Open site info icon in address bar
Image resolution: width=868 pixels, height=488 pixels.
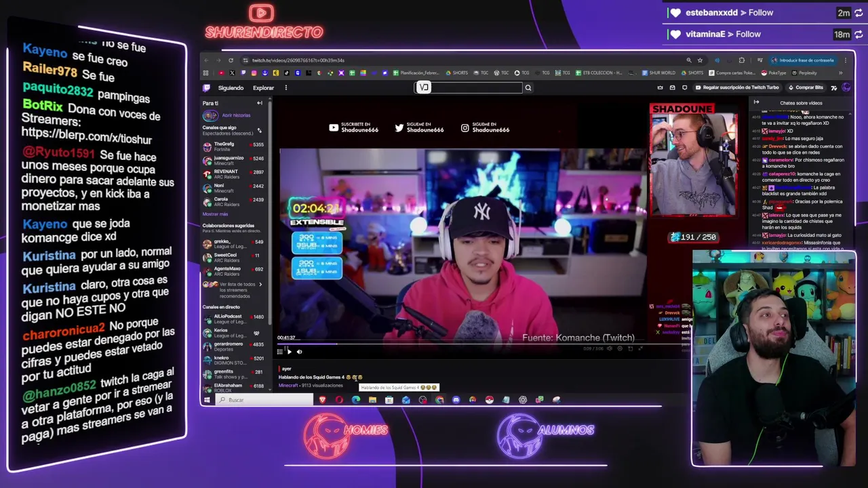[245, 60]
